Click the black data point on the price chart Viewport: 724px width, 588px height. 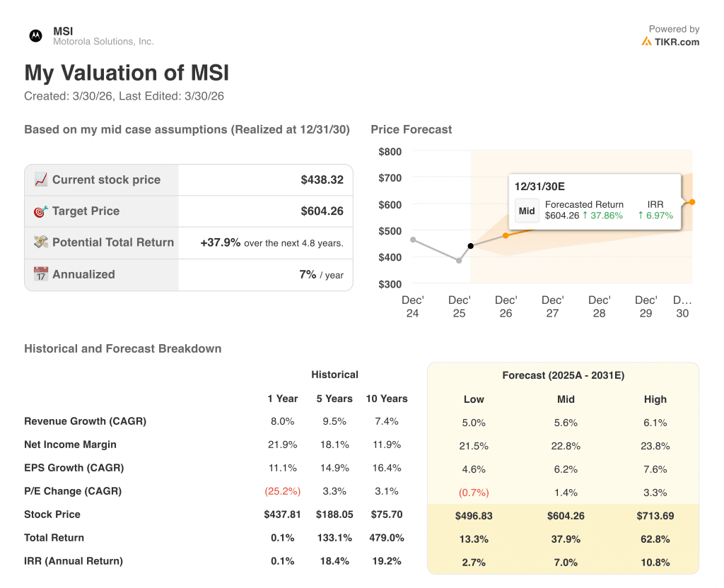(470, 245)
